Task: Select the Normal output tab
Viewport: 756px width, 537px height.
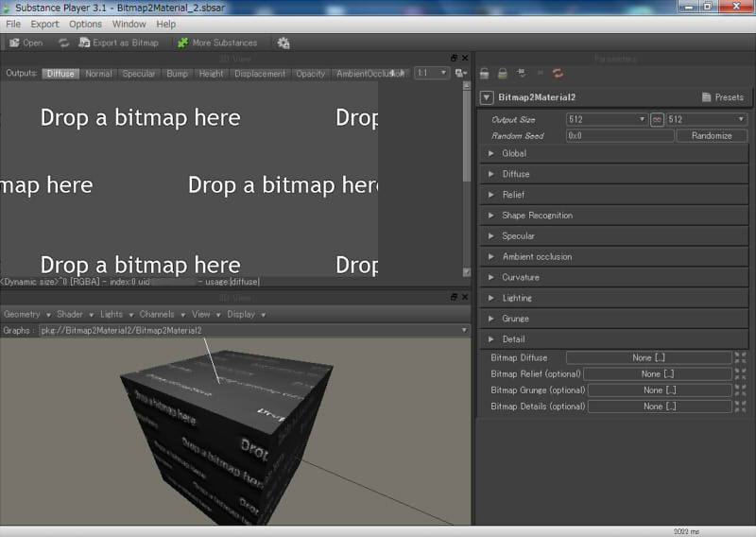Action: click(98, 74)
